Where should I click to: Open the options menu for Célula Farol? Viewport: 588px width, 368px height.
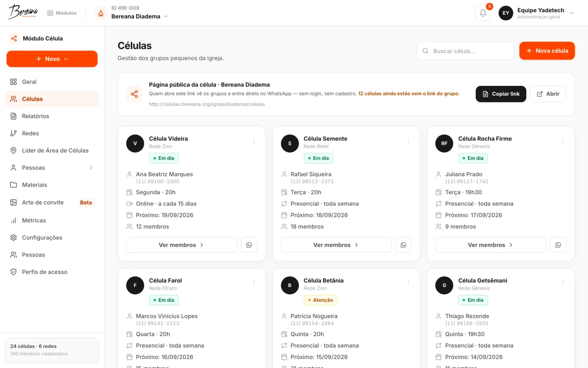coord(254,283)
